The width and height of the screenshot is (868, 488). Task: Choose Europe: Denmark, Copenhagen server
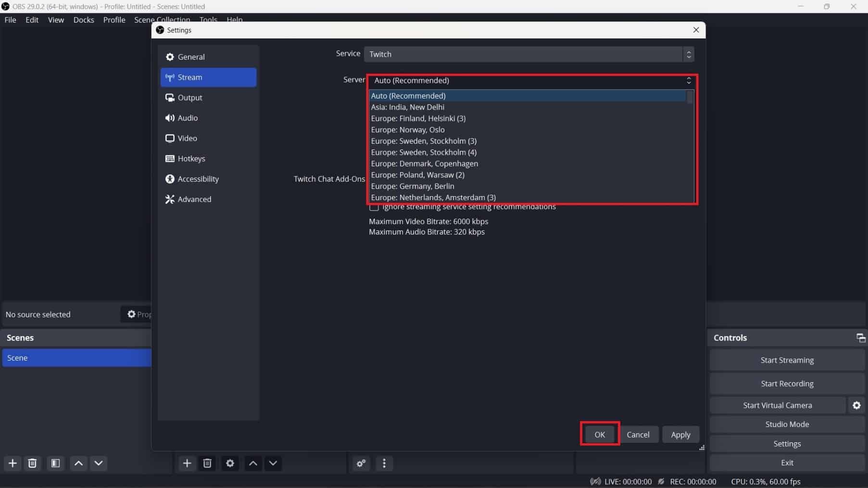click(x=528, y=163)
